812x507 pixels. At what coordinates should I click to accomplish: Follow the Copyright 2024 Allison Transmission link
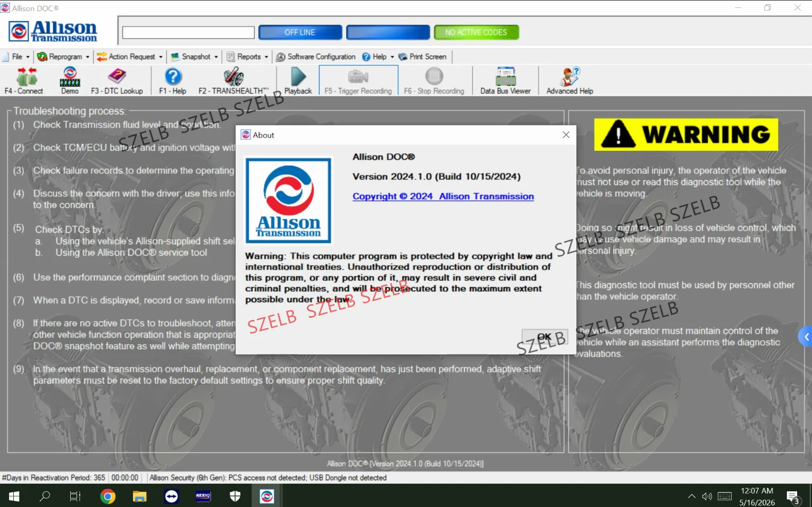click(x=443, y=196)
